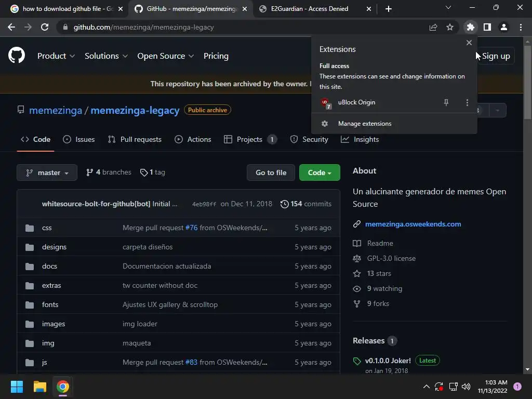Open the extras folder
Screen dimensions: 532x399
[51, 286]
